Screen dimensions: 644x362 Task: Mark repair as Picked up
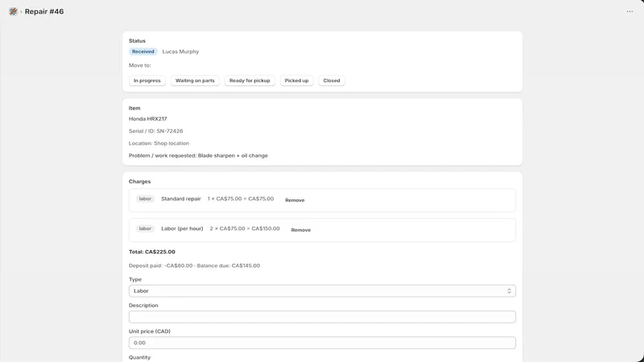click(x=296, y=80)
